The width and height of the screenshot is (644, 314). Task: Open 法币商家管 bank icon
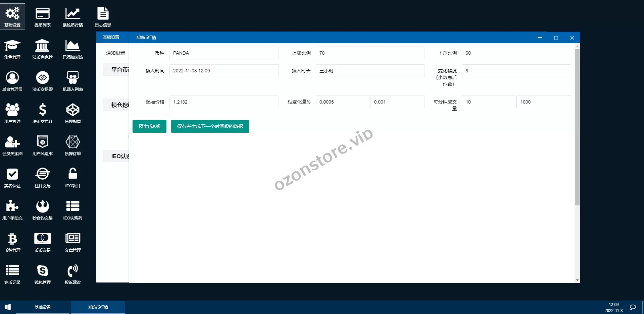click(x=42, y=49)
